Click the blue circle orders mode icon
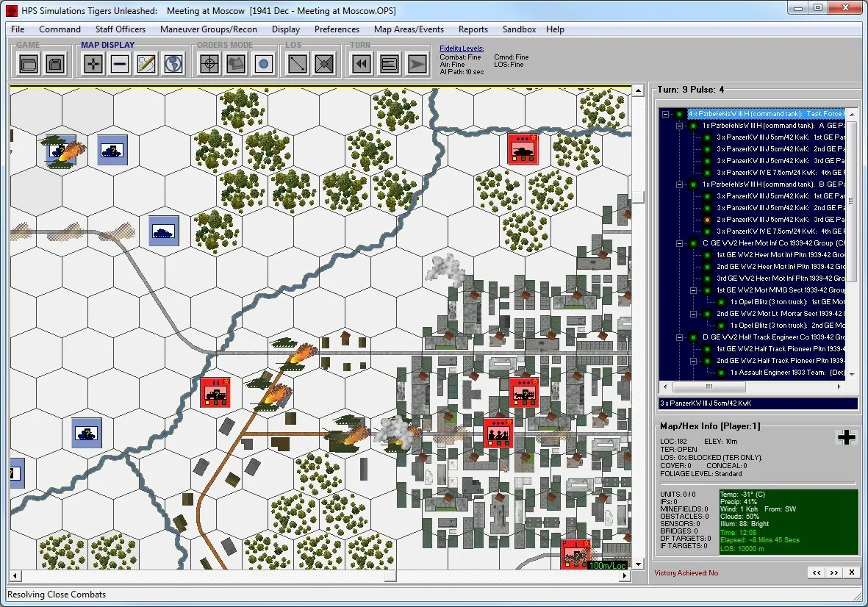868x607 pixels. pos(262,64)
